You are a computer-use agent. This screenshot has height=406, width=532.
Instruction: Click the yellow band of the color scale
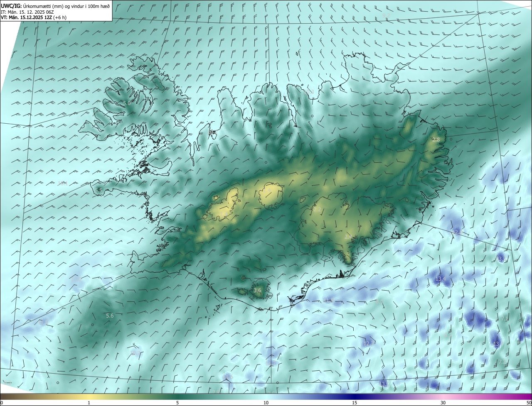pyautogui.click(x=89, y=397)
